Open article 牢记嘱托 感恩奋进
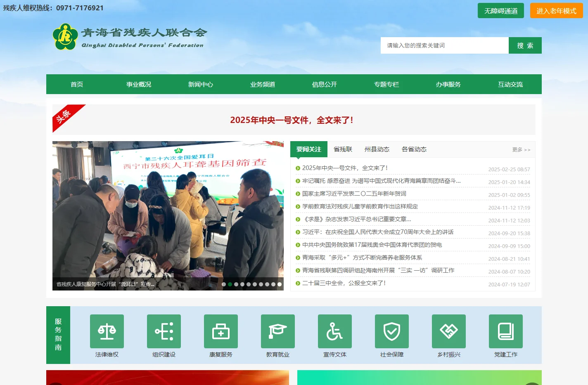588x385 pixels. click(382, 181)
